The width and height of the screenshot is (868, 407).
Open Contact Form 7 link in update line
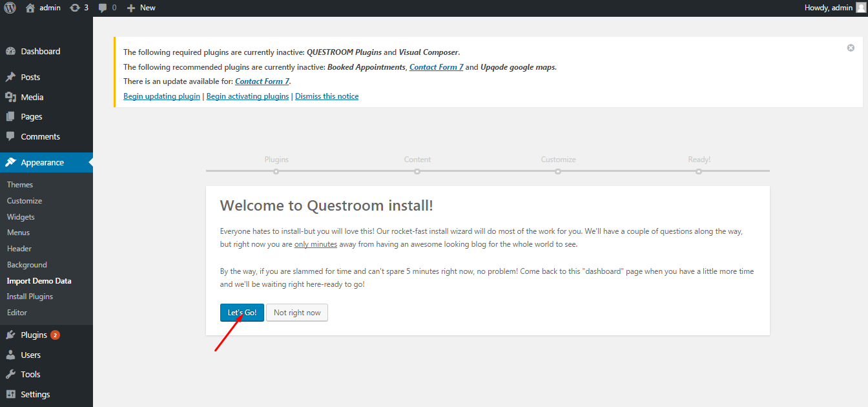click(262, 81)
